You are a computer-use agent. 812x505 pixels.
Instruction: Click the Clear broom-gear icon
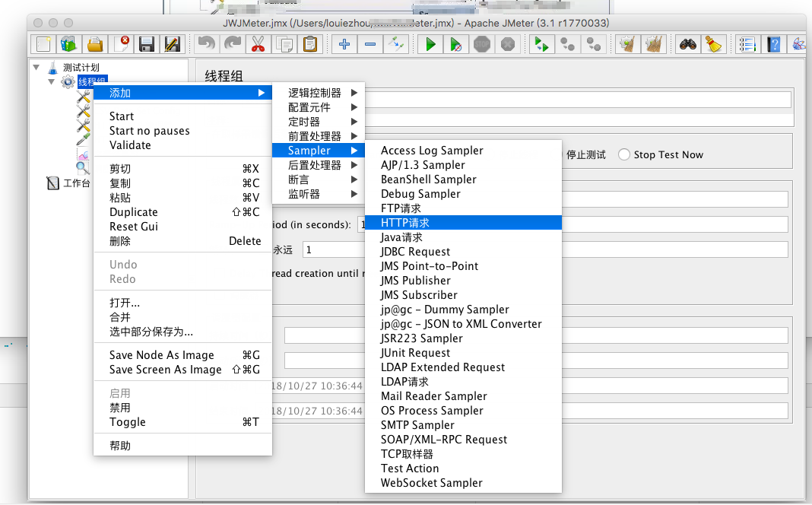click(x=628, y=45)
